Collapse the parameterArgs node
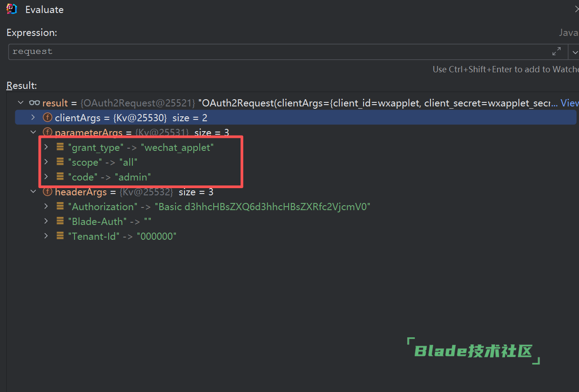 (x=33, y=132)
